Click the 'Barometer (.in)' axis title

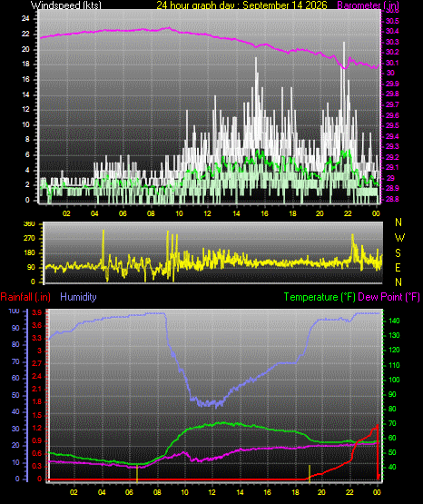pyautogui.click(x=369, y=5)
